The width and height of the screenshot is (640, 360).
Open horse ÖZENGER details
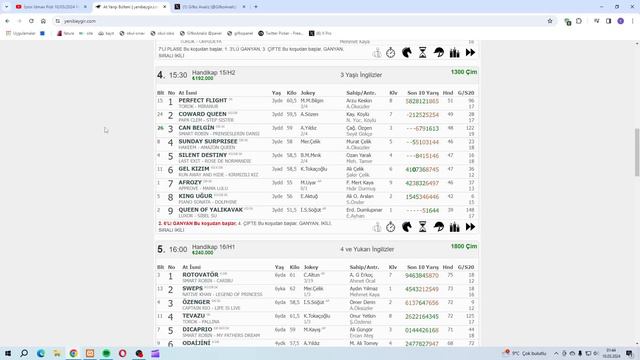point(196,302)
